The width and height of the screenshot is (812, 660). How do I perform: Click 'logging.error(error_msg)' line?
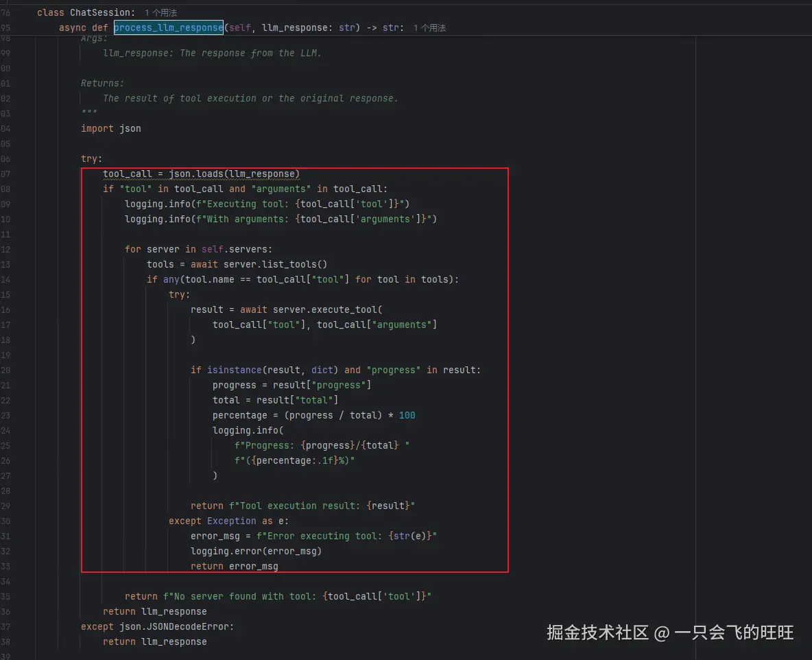click(x=256, y=551)
